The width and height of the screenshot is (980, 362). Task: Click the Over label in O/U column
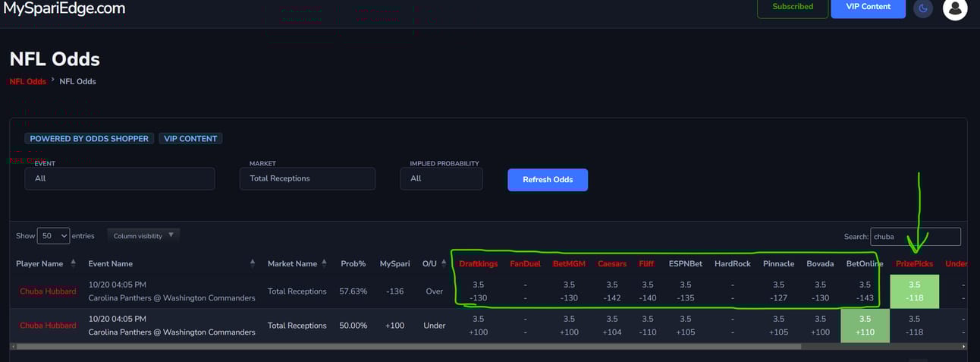point(434,291)
